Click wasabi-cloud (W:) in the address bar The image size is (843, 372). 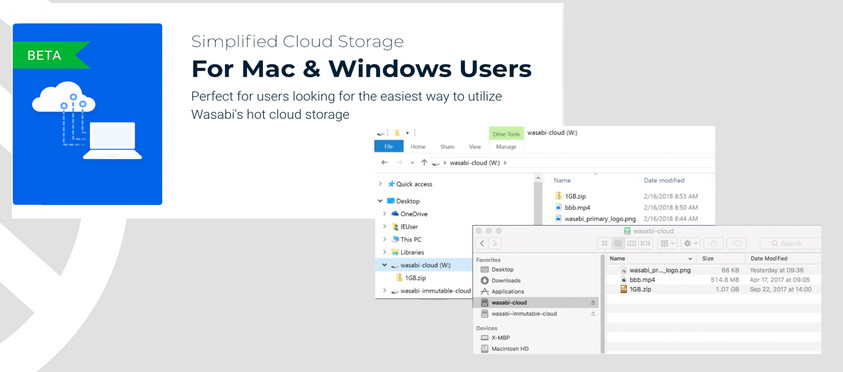(475, 162)
